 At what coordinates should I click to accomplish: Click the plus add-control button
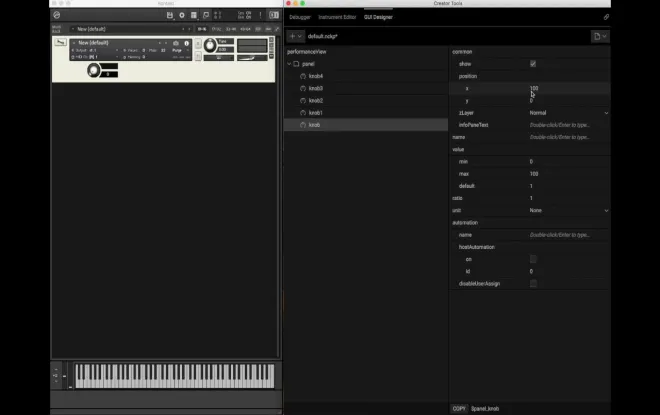(x=292, y=36)
